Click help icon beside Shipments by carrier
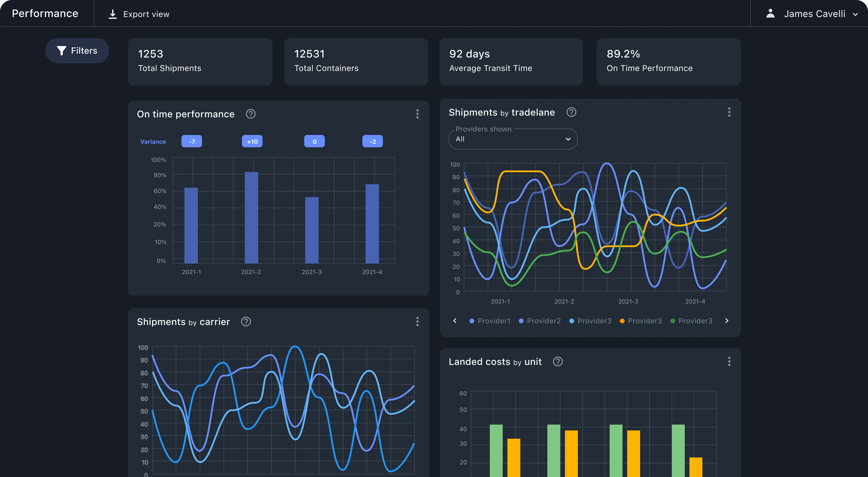This screenshot has height=477, width=868. [246, 322]
